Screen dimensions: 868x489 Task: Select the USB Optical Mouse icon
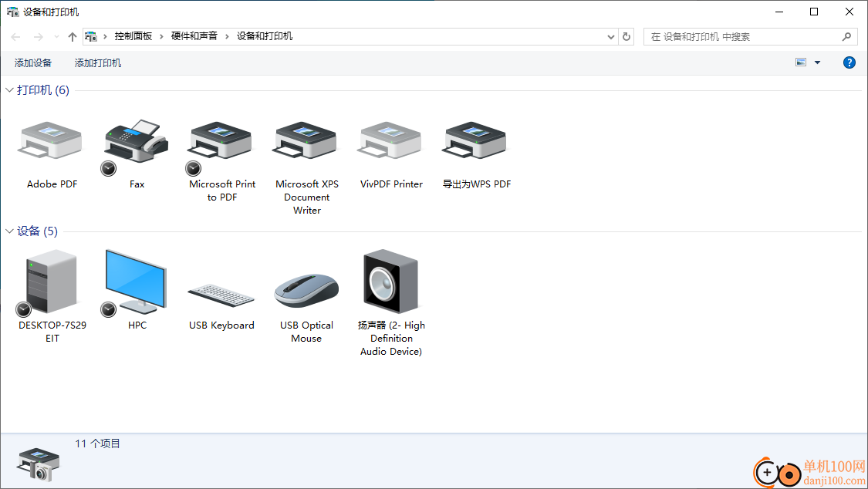(306, 291)
